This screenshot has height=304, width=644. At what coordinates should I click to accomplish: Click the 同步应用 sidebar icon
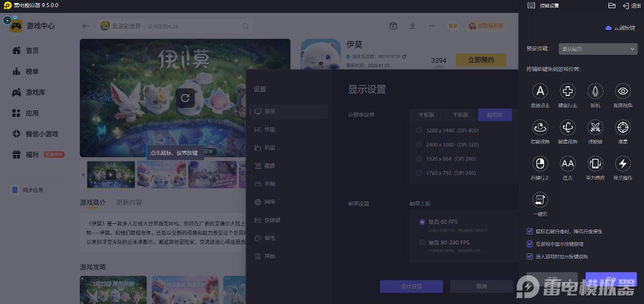[16, 190]
